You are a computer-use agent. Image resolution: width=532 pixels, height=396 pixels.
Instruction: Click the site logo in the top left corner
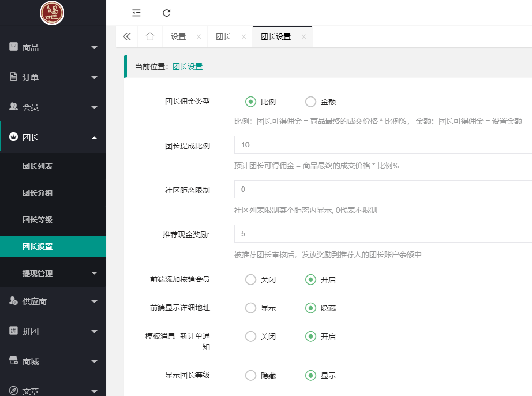point(52,13)
